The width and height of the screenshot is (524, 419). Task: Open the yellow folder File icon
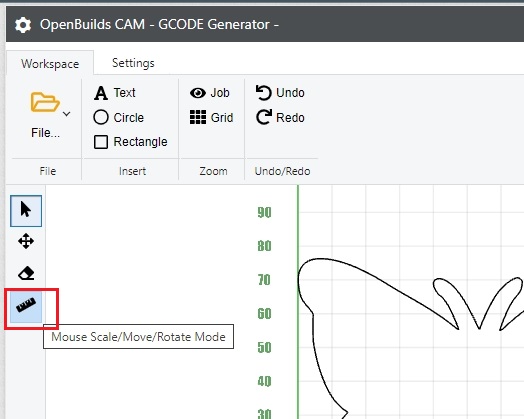45,102
